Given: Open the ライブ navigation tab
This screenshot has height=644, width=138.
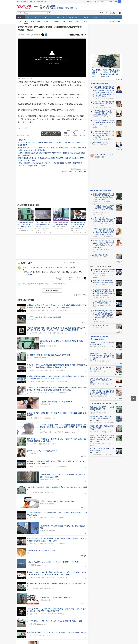Looking at the screenshot, I should (37, 17).
